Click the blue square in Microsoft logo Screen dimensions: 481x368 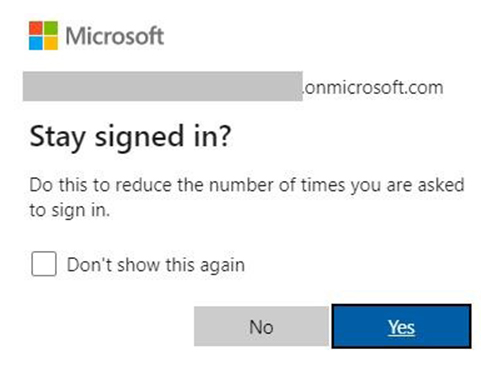(36, 43)
